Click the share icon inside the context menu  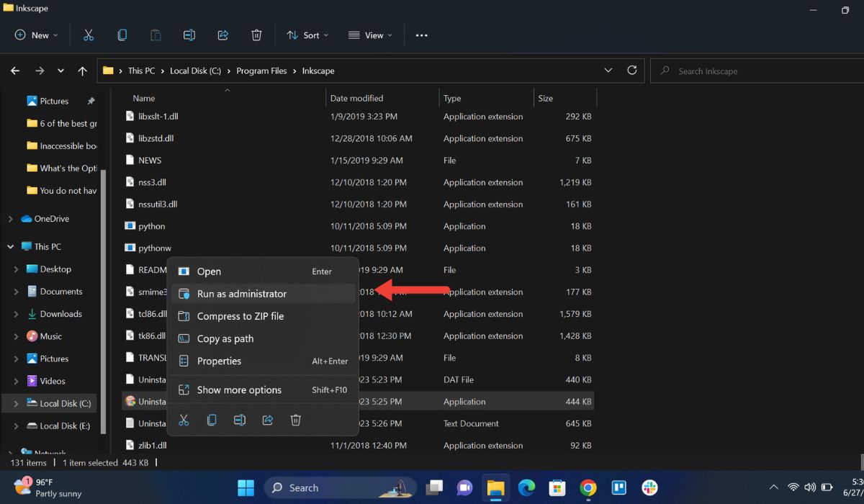pos(268,420)
